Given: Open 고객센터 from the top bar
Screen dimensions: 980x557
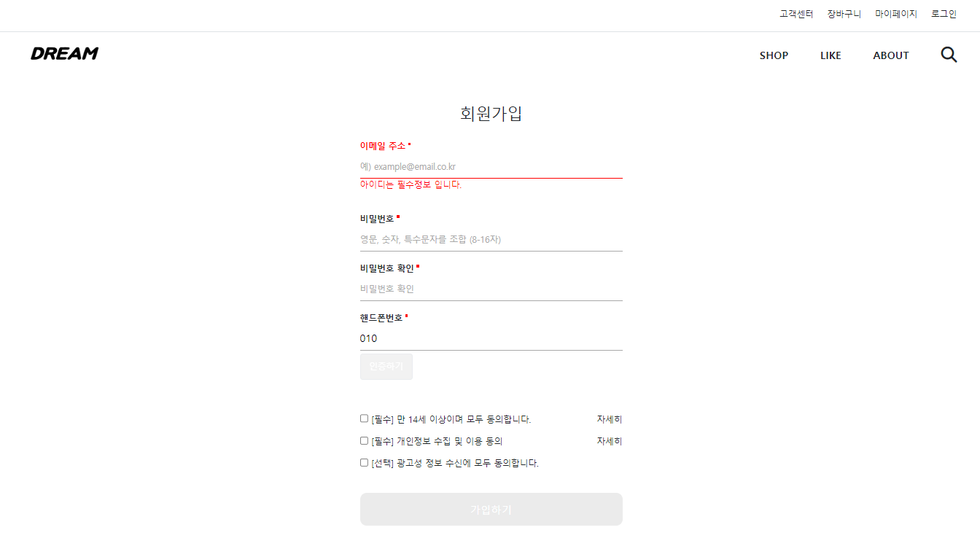Looking at the screenshot, I should coord(796,13).
